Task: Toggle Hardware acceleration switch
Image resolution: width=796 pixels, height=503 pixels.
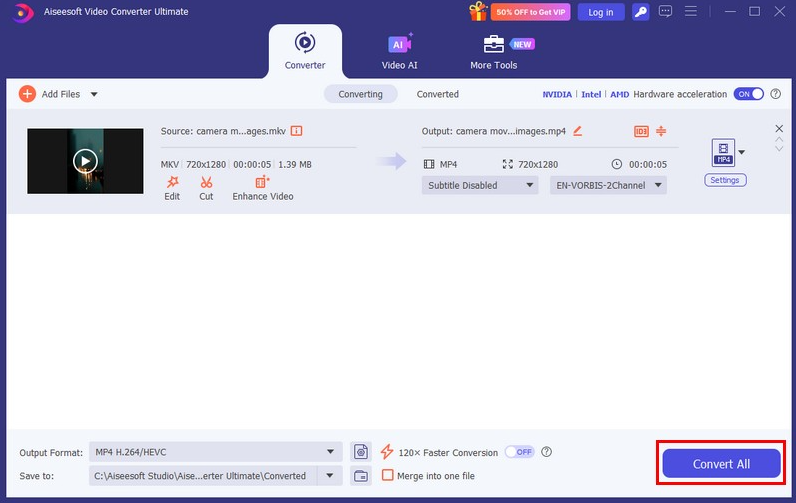Action: [748, 94]
